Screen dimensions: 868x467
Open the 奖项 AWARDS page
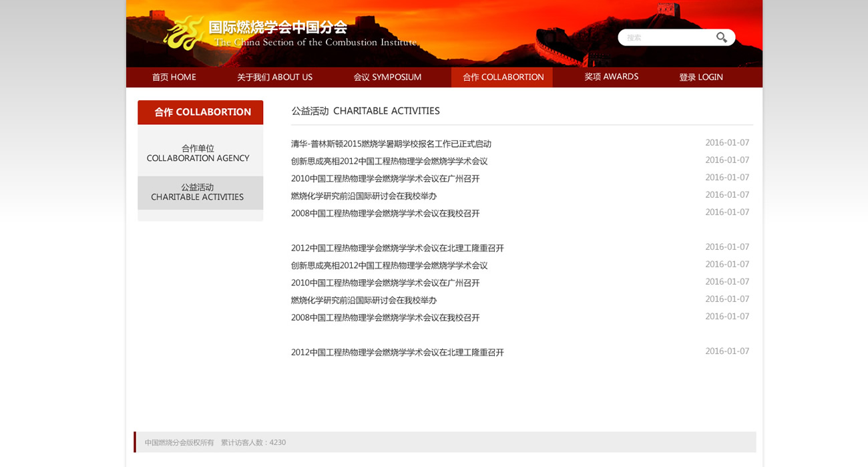click(x=611, y=77)
